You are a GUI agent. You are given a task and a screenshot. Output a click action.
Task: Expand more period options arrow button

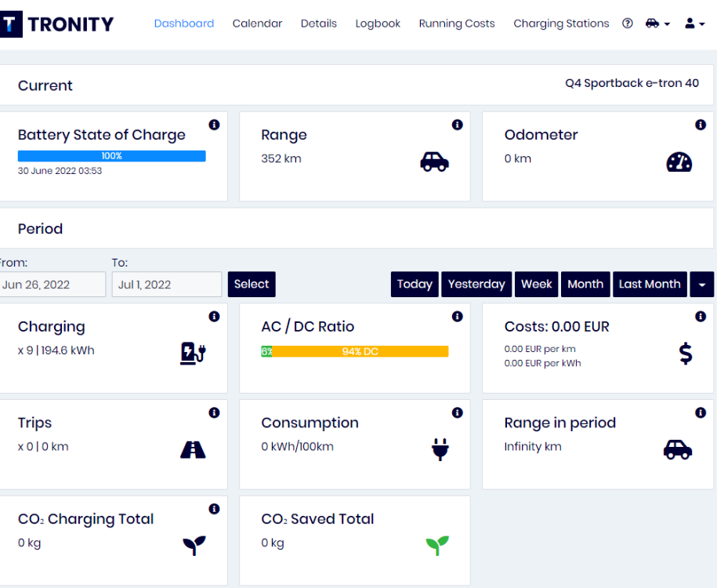702,284
